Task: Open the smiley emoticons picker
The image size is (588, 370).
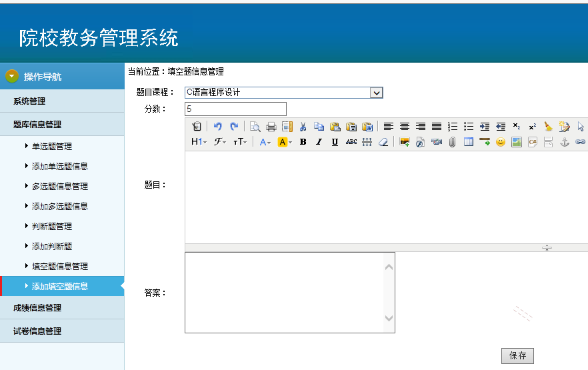Action: [x=501, y=142]
